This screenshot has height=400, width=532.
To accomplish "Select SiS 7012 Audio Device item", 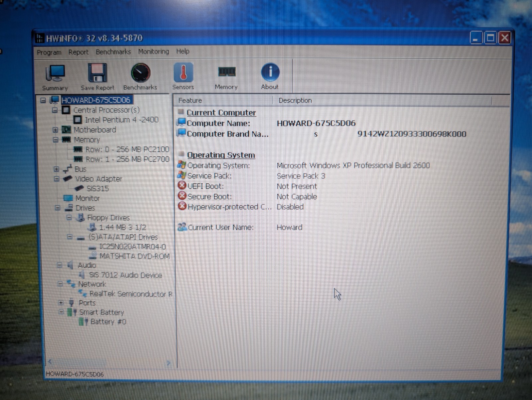I will (x=125, y=275).
